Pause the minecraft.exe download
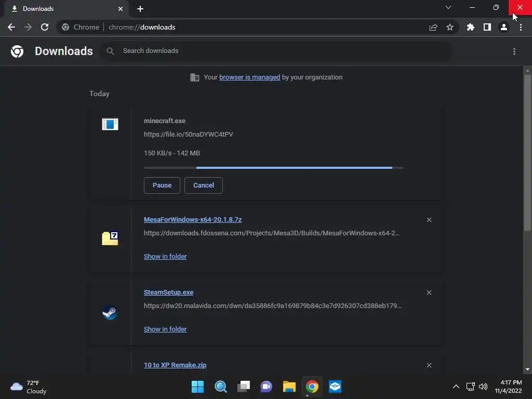The image size is (532, 399). tap(162, 185)
